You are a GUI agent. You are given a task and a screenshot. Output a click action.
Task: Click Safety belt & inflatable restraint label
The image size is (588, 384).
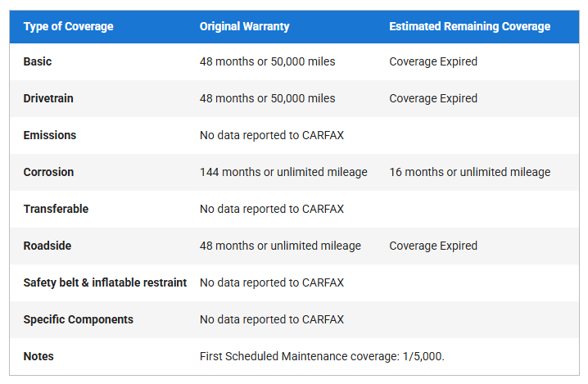tap(105, 282)
